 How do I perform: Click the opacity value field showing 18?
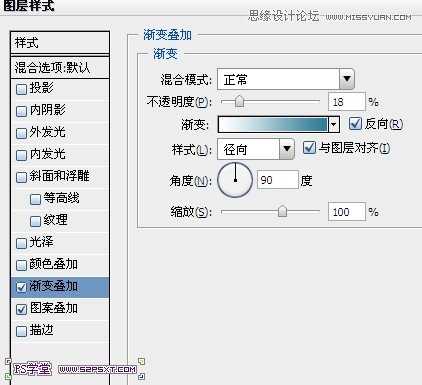347,101
